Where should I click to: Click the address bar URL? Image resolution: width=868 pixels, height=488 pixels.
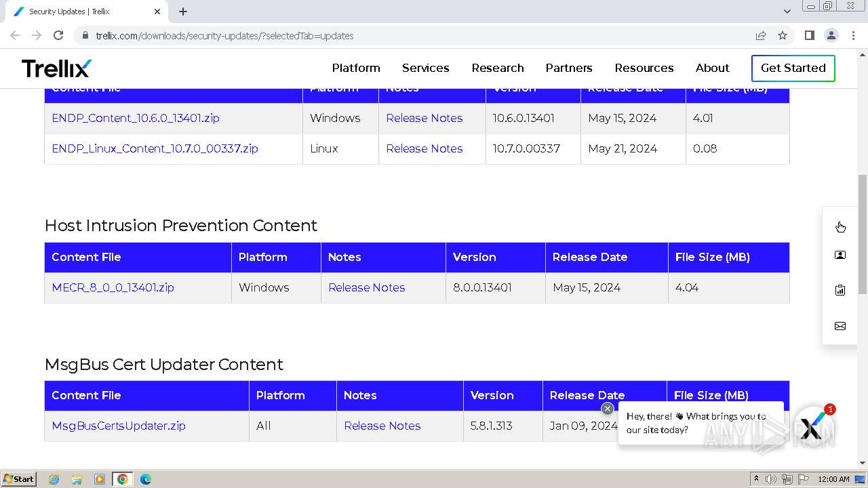pos(224,35)
